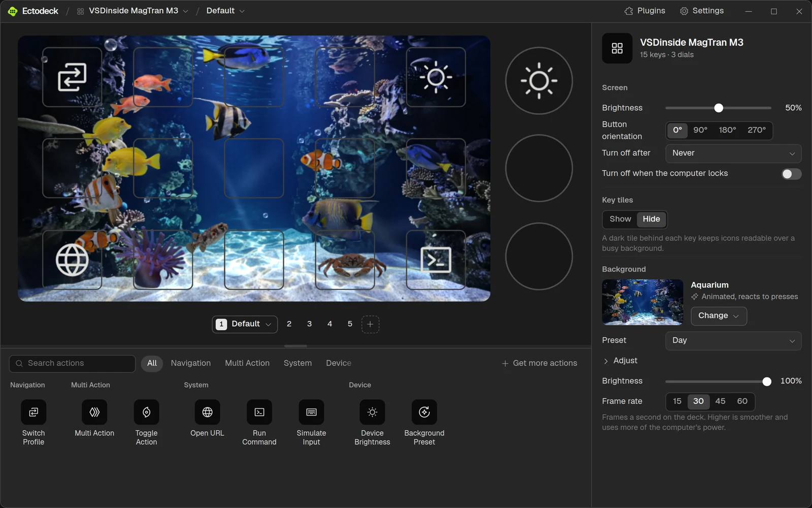812x508 pixels.
Task: Click the Switch Profile action icon
Action: tap(33, 412)
